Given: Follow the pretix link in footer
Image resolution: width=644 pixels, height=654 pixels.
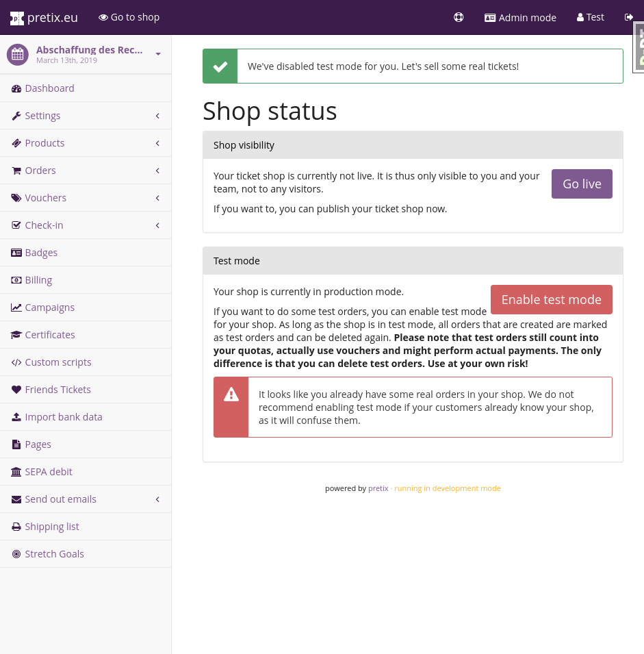Looking at the screenshot, I should coord(378,488).
